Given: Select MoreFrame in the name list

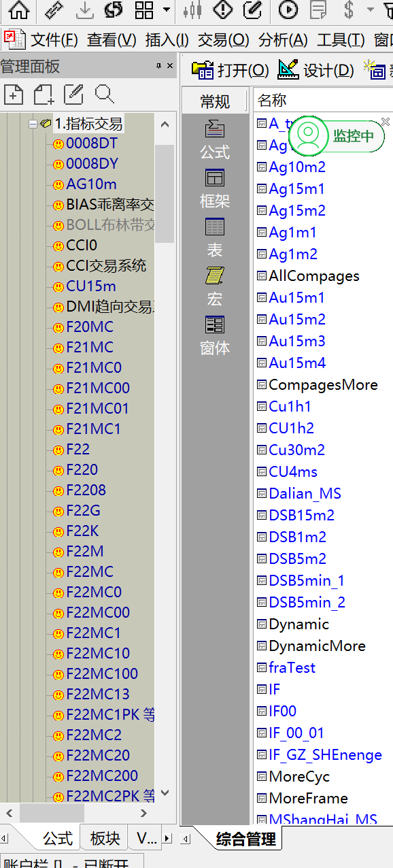Looking at the screenshot, I should [308, 798].
